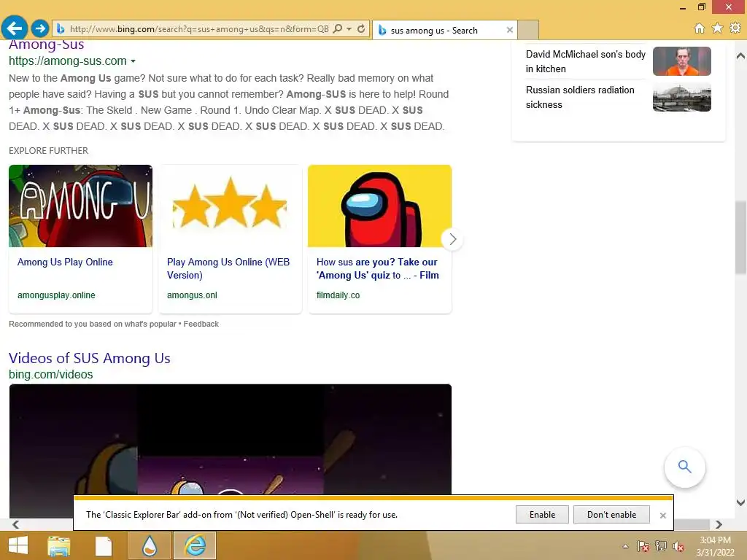Enable the Classic Explorer Bar add-on
This screenshot has width=747, height=560.
coord(542,515)
